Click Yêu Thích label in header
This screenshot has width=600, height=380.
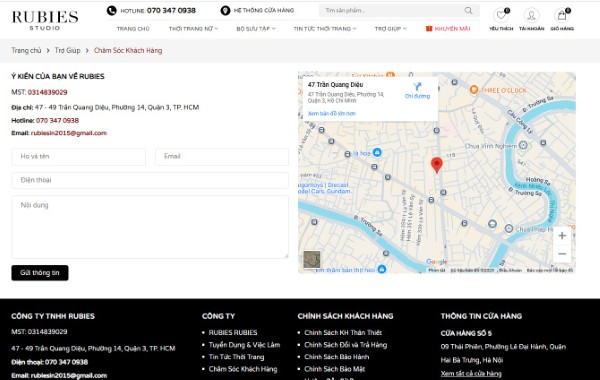(x=501, y=29)
